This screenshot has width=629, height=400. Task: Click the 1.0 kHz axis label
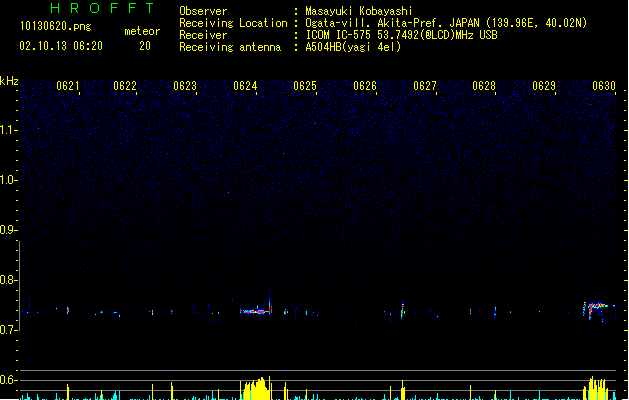(8, 180)
